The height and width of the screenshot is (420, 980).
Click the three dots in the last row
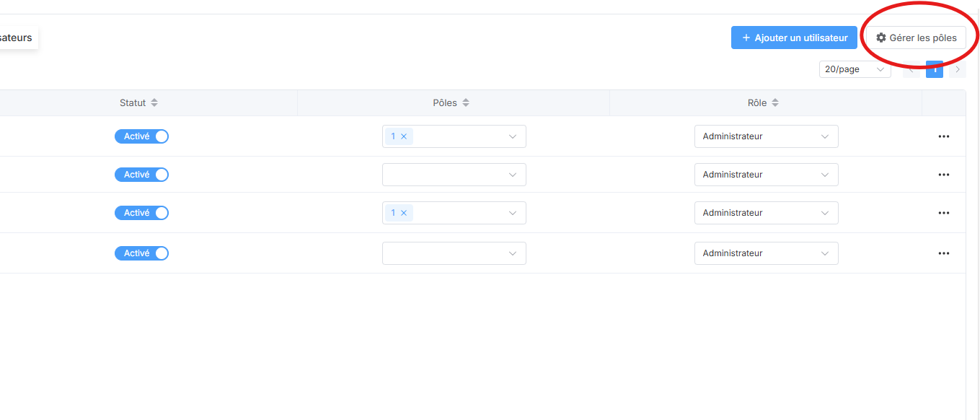point(943,253)
